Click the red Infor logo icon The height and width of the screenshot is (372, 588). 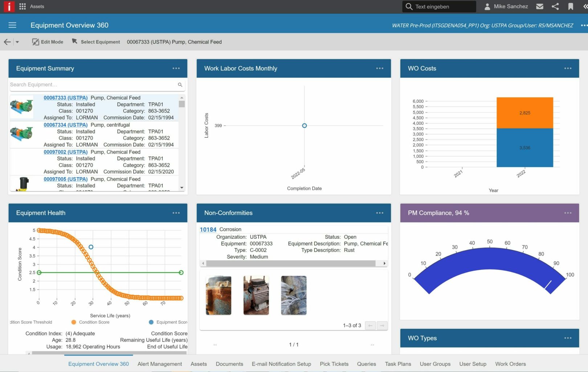point(9,6)
